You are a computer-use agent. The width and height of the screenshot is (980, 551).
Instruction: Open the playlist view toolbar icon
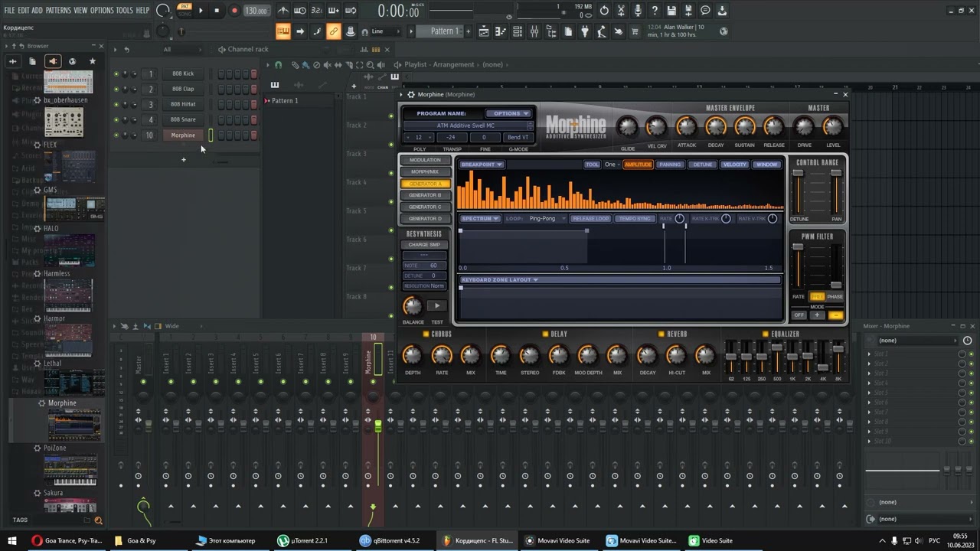click(484, 31)
